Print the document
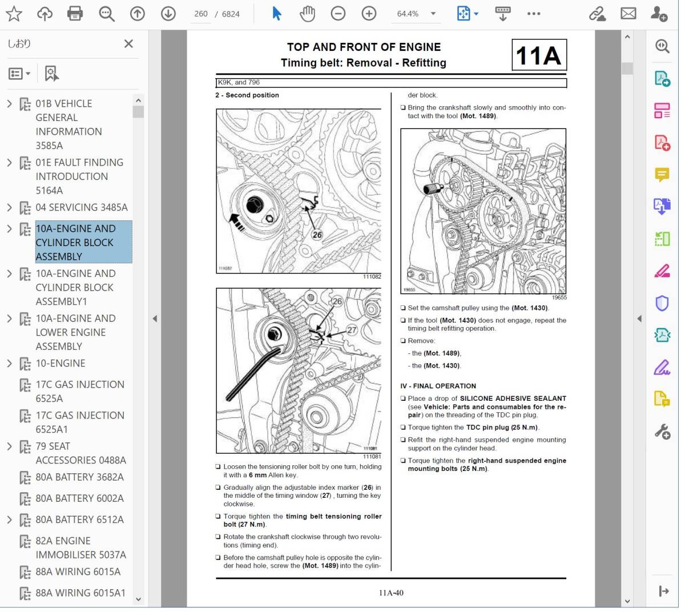685x616 pixels. (x=75, y=14)
